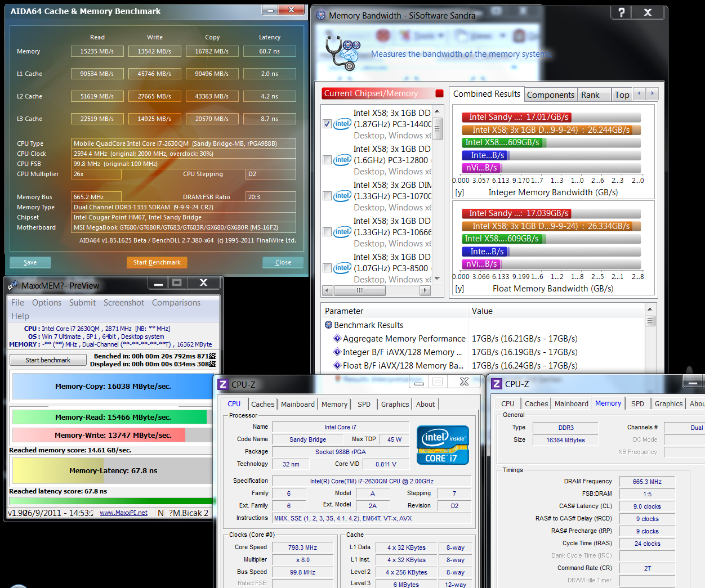Click down arrow of chipset list scrollbar
This screenshot has height=588, width=705.
coord(437,280)
